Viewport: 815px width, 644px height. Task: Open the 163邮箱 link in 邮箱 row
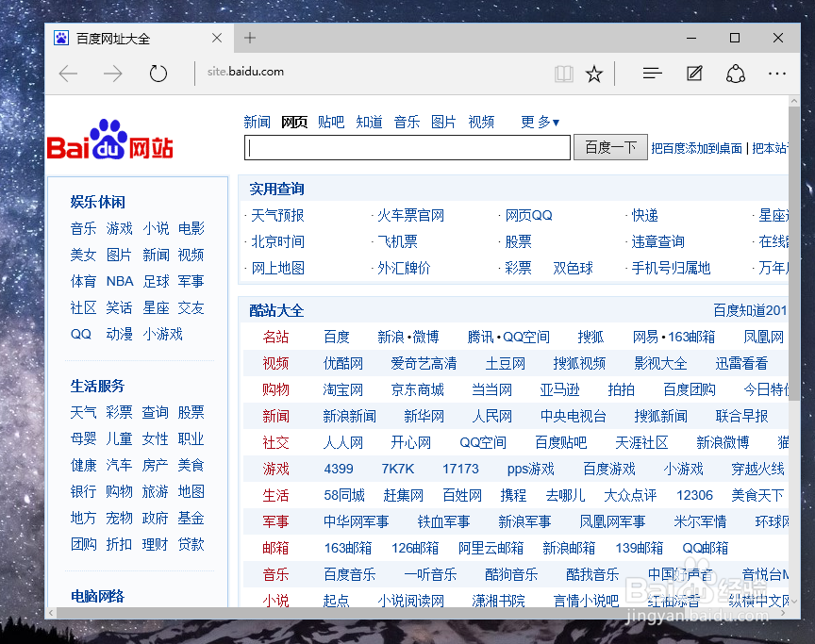348,549
